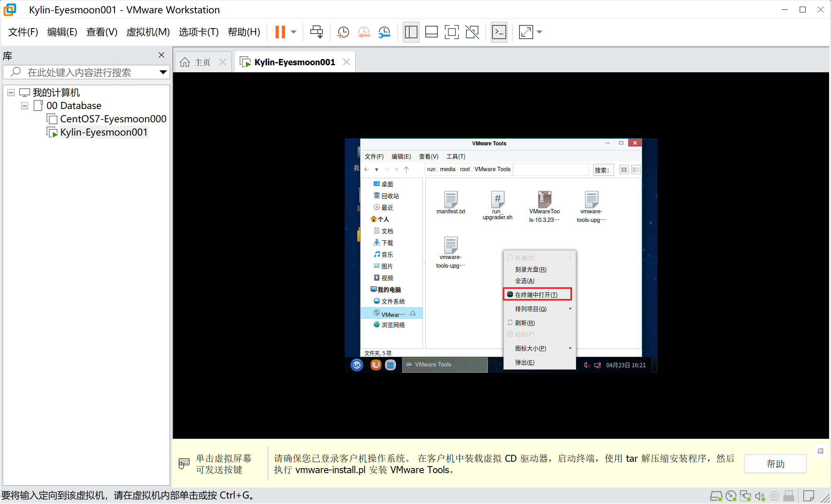Click the muted volume icon in guest tray
The width and height of the screenshot is (831, 504).
(x=587, y=365)
